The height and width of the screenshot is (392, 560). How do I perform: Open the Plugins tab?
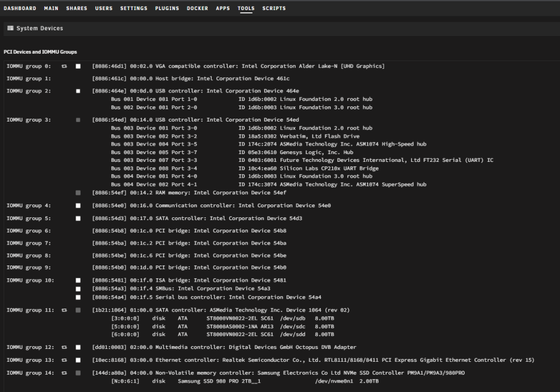167,8
